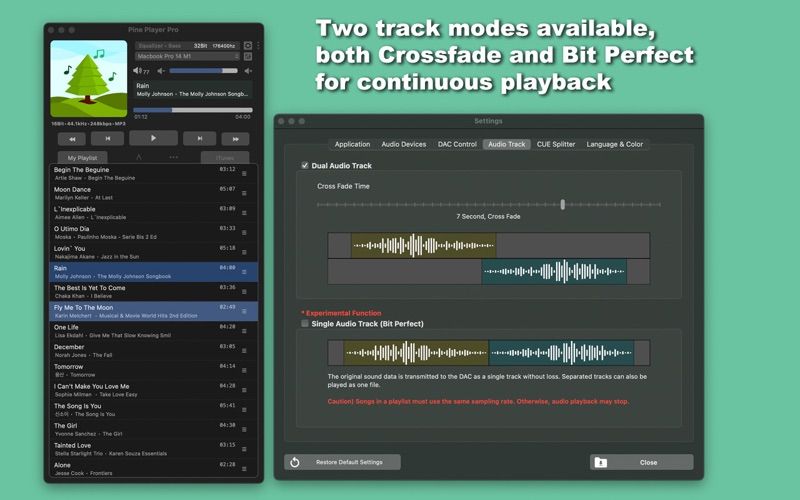The height and width of the screenshot is (500, 800).
Task: Enable Single Audio Track (Bit Perfect) checkbox
Action: [x=305, y=323]
